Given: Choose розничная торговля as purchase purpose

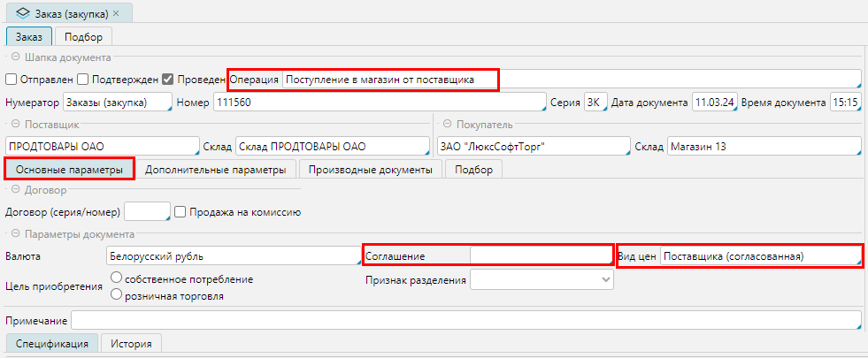Looking at the screenshot, I should point(116,296).
